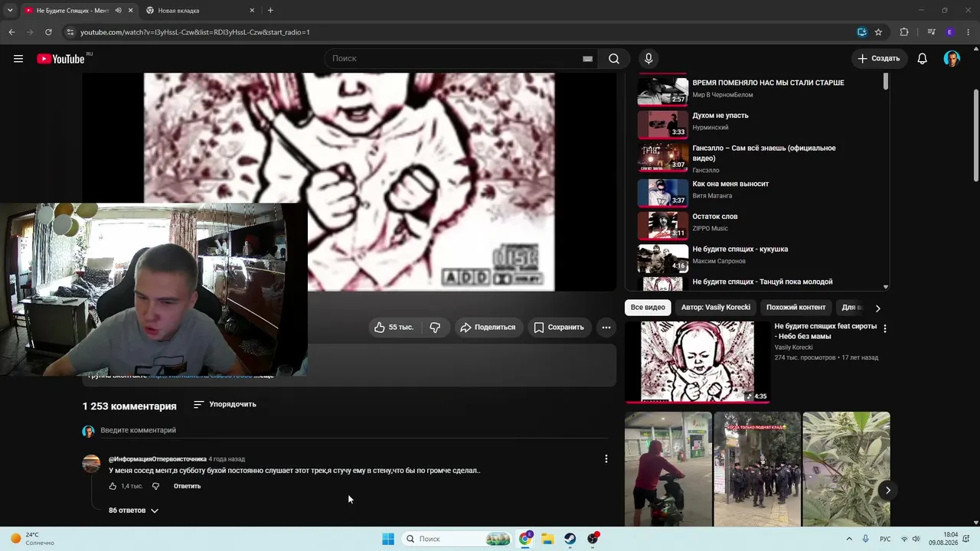
Task: Open File Explorer from the taskbar
Action: [x=547, y=539]
